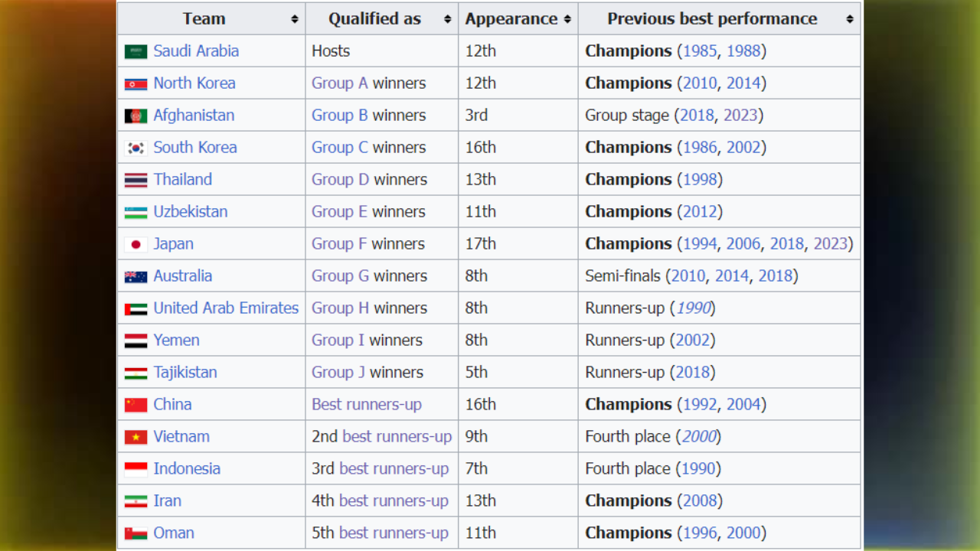This screenshot has width=980, height=551.
Task: Open the Uzbekistan team link
Action: click(190, 211)
